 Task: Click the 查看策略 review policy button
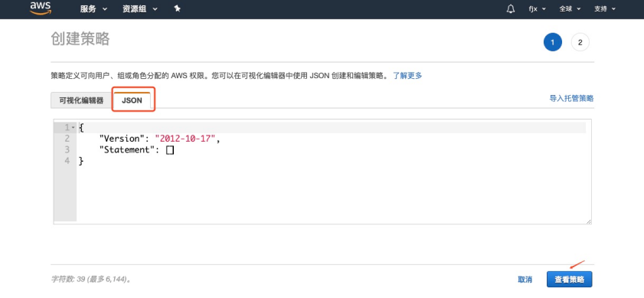click(x=569, y=280)
